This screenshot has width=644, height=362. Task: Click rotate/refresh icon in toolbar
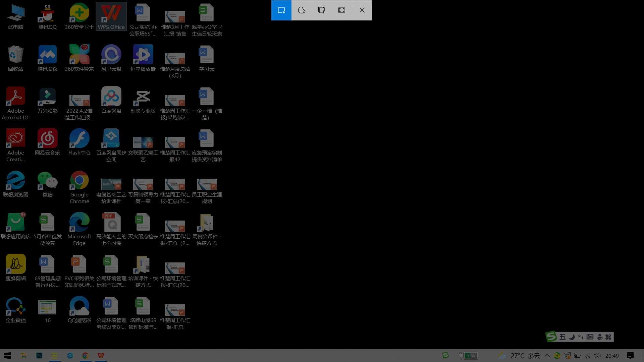click(x=301, y=10)
